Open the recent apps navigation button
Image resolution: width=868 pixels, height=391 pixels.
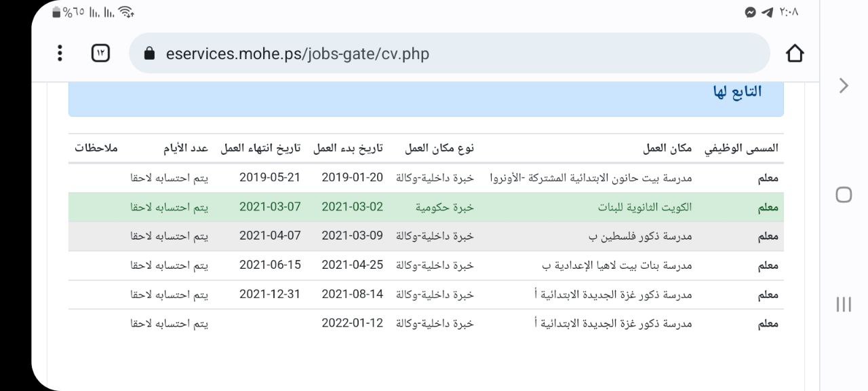pyautogui.click(x=844, y=304)
